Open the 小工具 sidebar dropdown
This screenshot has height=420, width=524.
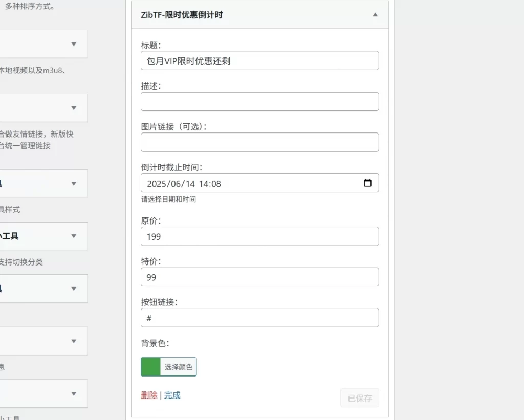[43, 236]
